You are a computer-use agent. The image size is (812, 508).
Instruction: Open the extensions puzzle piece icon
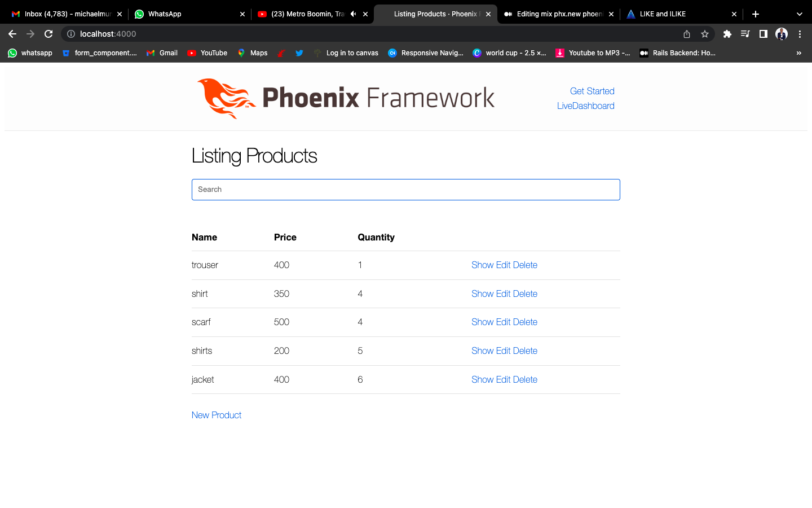727,34
